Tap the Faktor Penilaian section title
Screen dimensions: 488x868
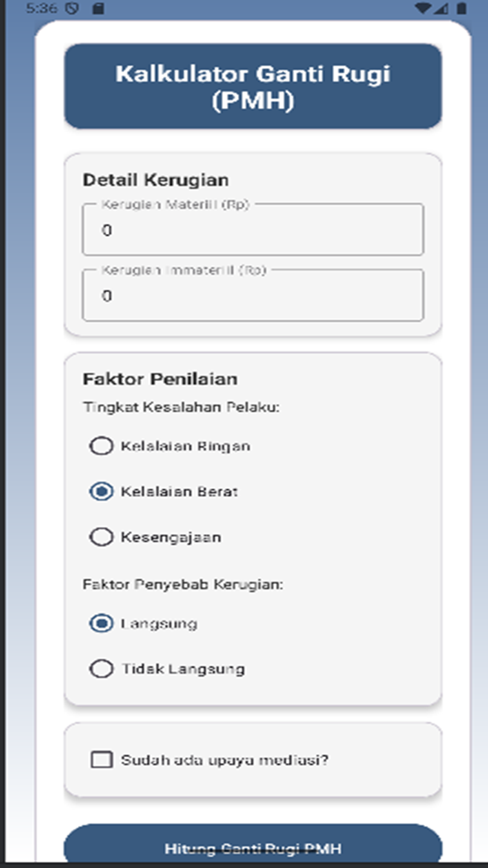(159, 379)
